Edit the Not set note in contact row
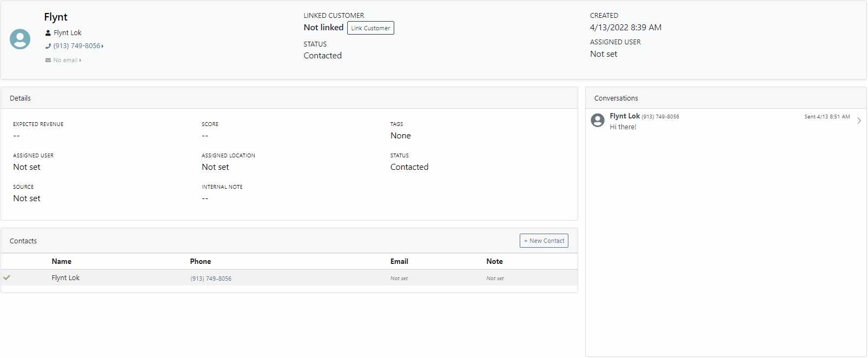868x358 pixels. tap(495, 279)
